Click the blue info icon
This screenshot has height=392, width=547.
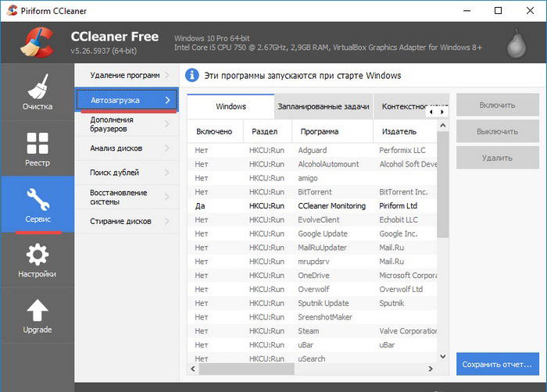click(x=192, y=75)
